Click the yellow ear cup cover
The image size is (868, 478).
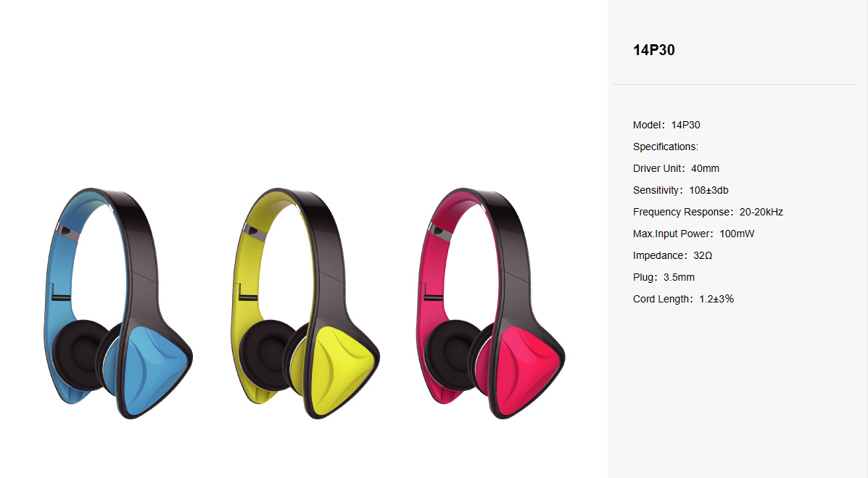(340, 370)
